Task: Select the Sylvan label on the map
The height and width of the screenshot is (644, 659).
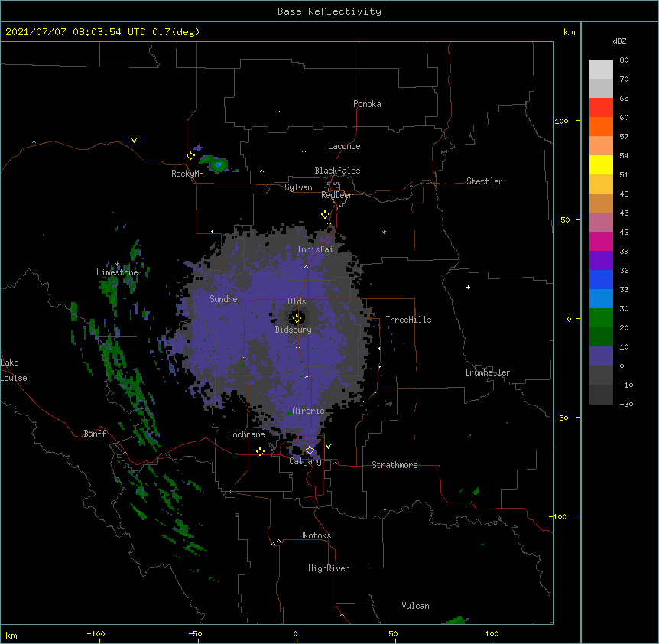Action: pyautogui.click(x=298, y=187)
